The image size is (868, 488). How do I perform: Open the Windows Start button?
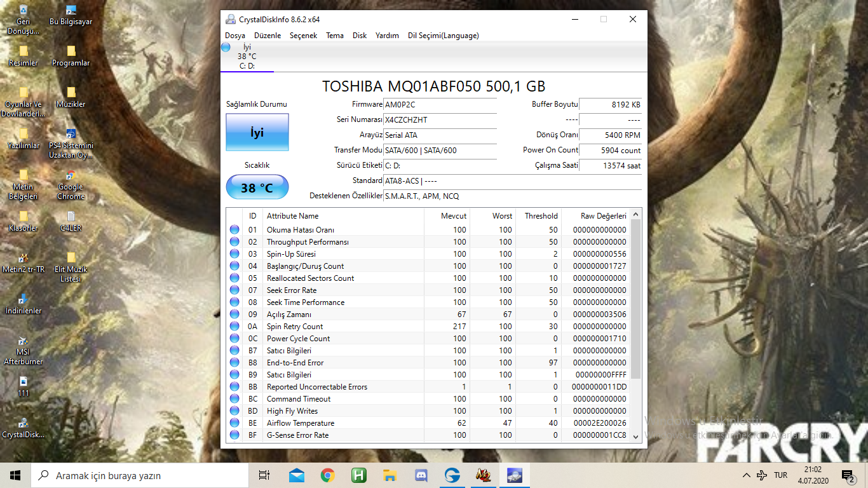coord(15,475)
